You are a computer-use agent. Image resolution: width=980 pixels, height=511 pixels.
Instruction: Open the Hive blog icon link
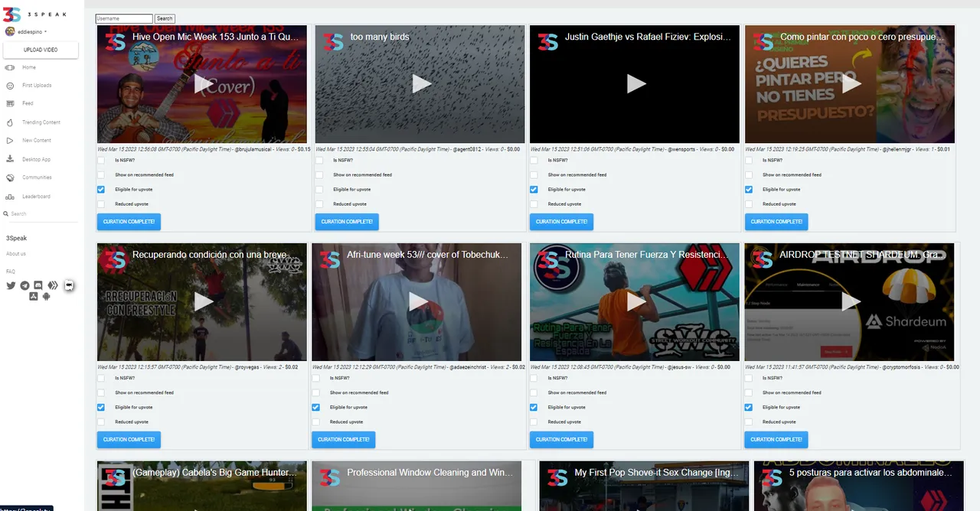pos(53,285)
